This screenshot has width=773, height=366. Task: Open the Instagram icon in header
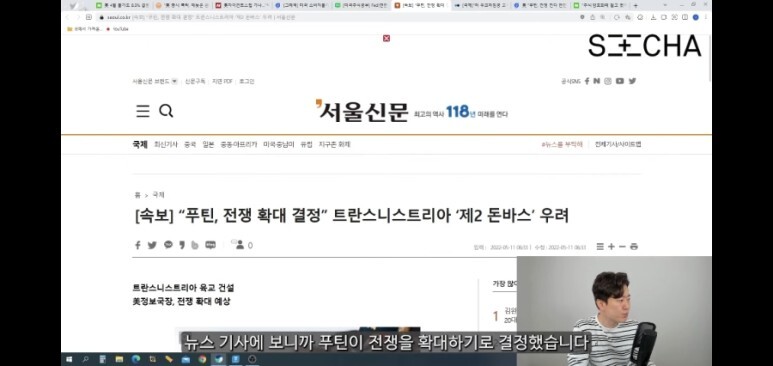point(608,81)
